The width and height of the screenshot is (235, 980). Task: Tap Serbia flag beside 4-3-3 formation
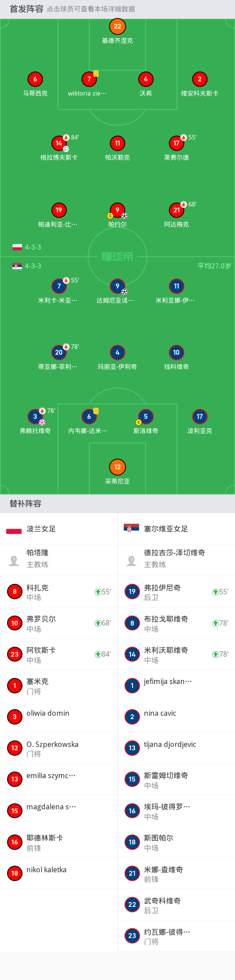[17, 266]
